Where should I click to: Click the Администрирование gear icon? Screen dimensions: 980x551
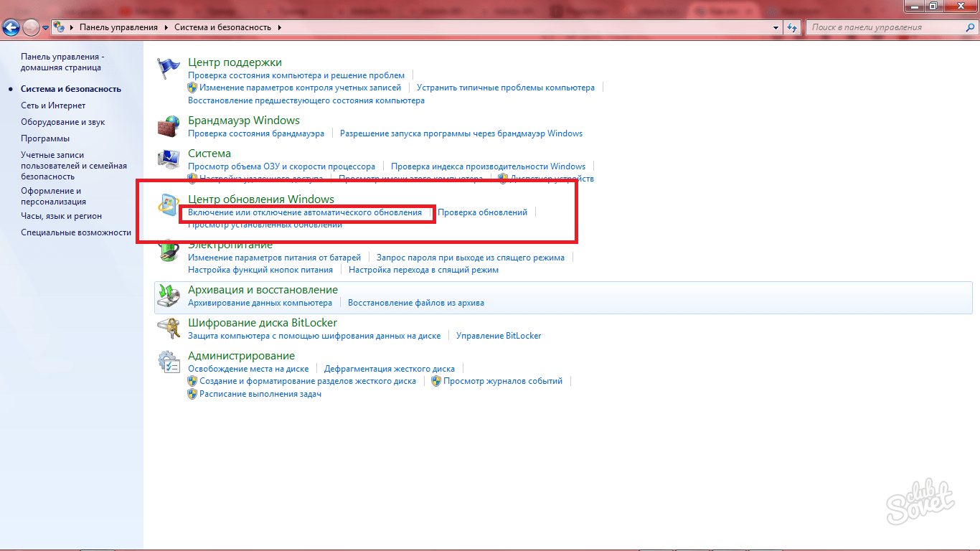click(x=169, y=362)
